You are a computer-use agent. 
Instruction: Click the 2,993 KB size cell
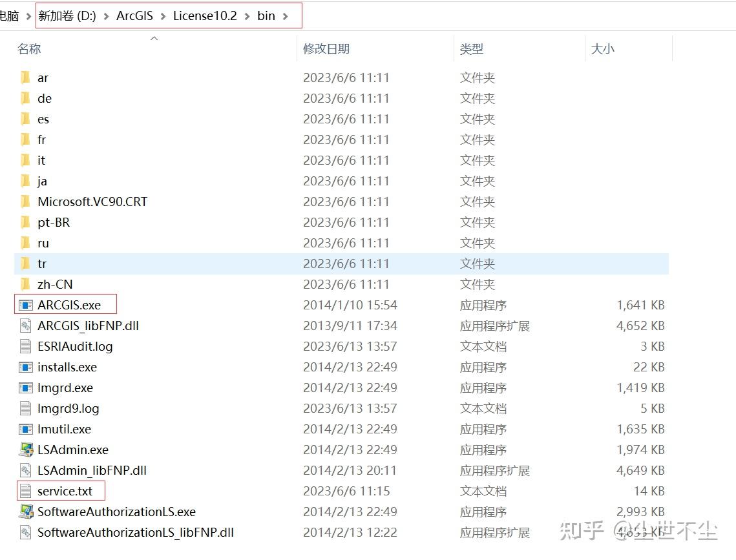[x=640, y=511]
